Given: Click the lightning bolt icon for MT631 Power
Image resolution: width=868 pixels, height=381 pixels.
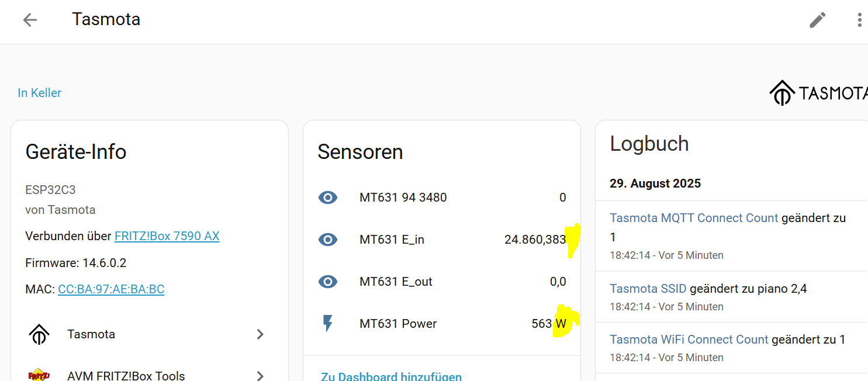Looking at the screenshot, I should tap(328, 324).
